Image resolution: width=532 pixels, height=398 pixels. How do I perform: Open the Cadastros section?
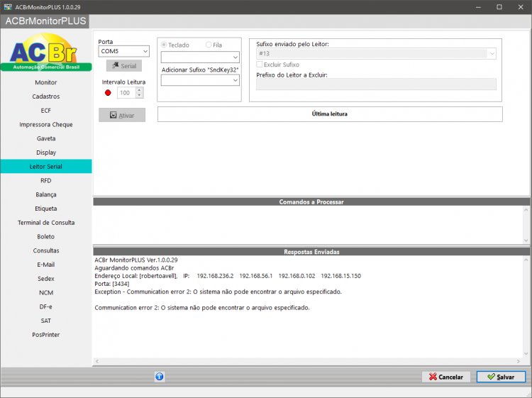click(x=46, y=96)
